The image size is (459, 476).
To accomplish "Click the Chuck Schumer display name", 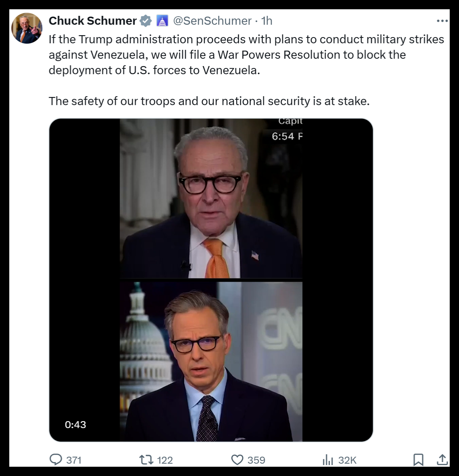I will point(92,21).
